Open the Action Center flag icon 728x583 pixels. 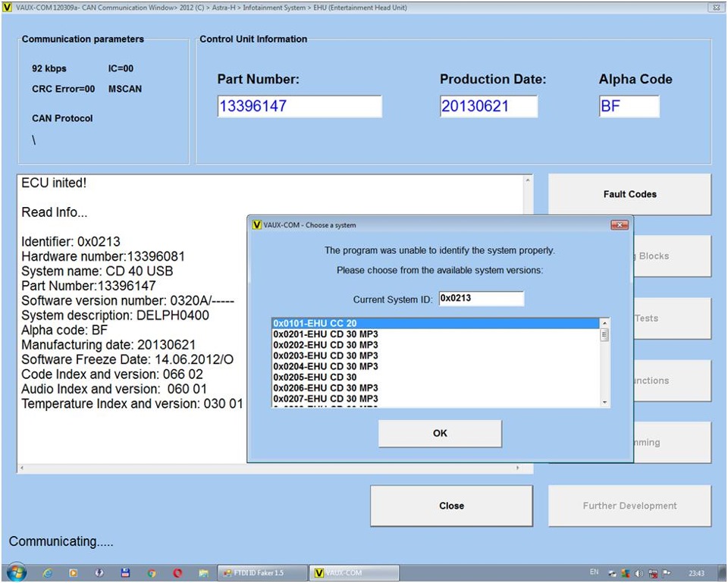click(x=667, y=573)
